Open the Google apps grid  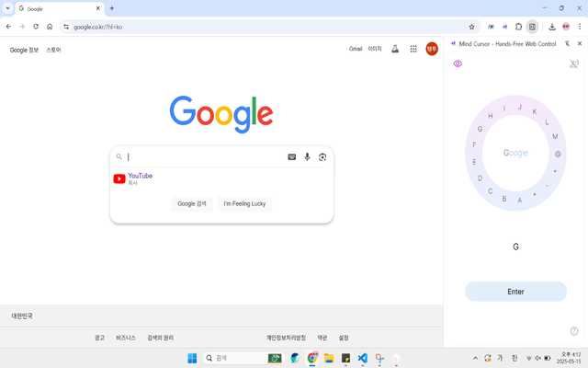point(413,49)
